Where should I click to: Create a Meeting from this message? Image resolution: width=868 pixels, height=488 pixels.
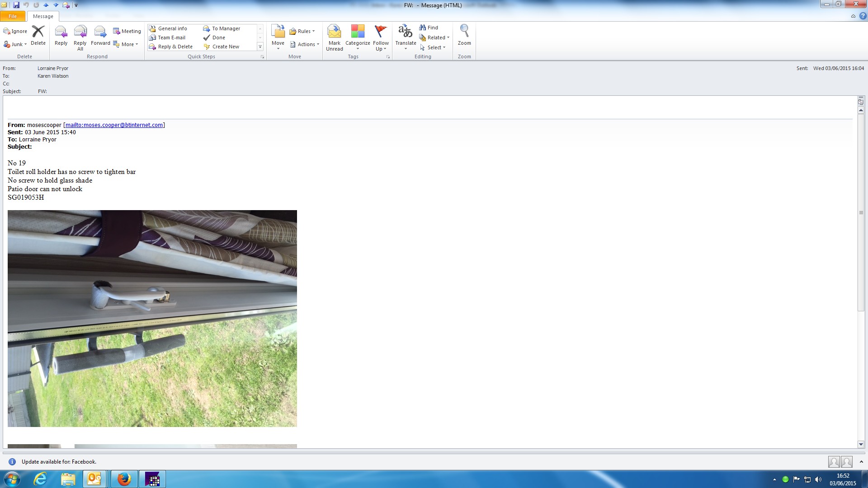tap(127, 31)
